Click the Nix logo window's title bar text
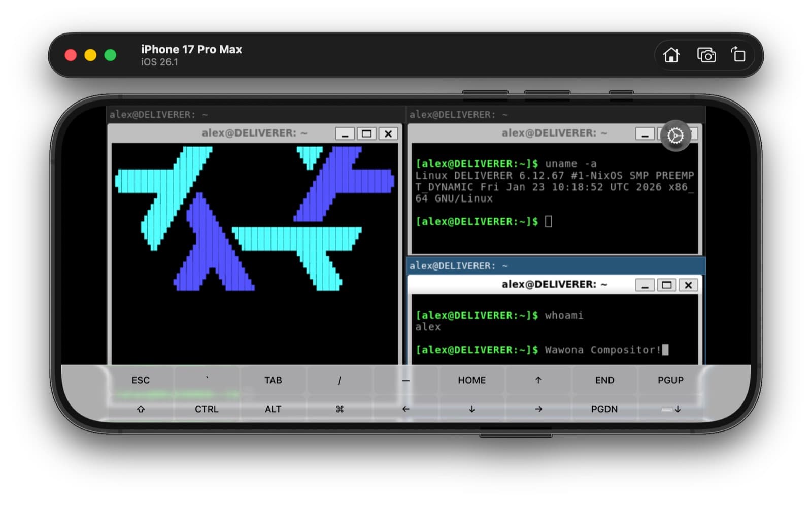 pyautogui.click(x=254, y=133)
